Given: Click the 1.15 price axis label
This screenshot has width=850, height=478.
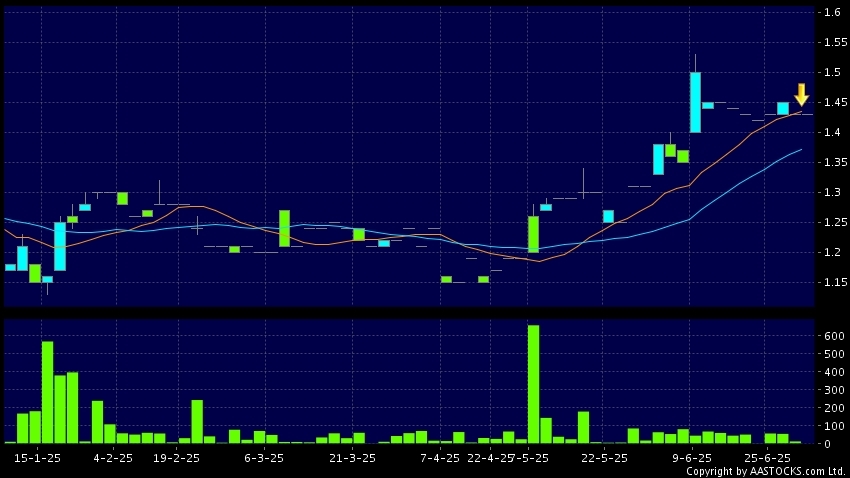Looking at the screenshot, I should pos(835,282).
